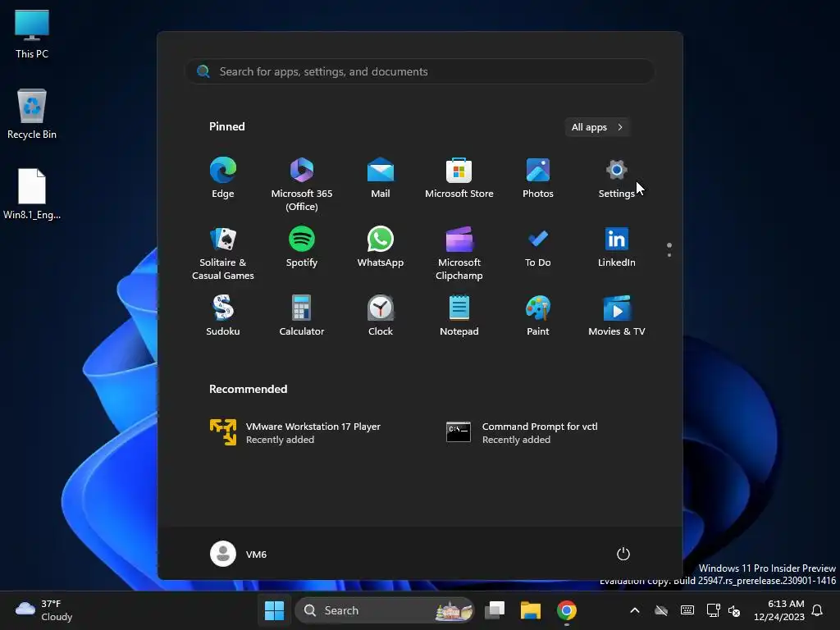Click the OneDrive tray icon
This screenshot has width=840, height=630.
661,610
